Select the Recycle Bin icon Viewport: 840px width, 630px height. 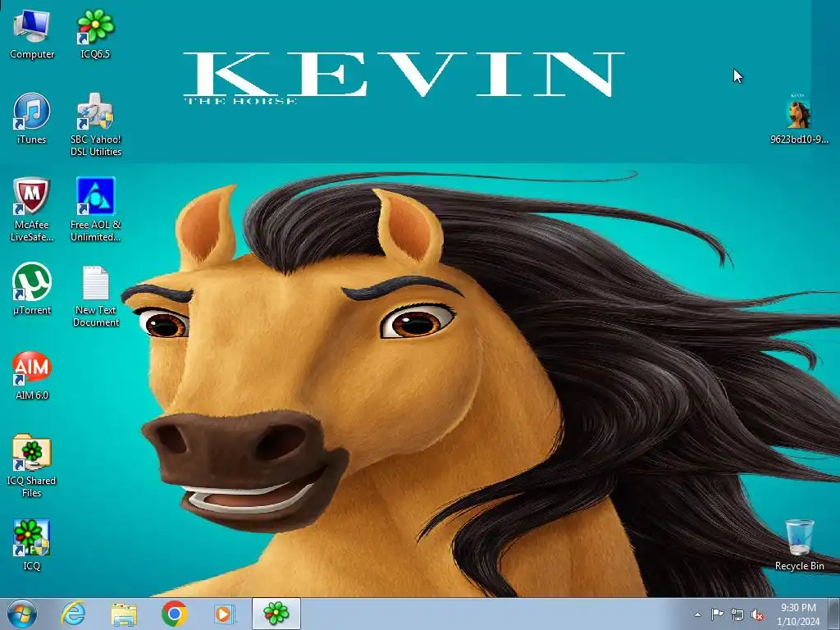(799, 545)
